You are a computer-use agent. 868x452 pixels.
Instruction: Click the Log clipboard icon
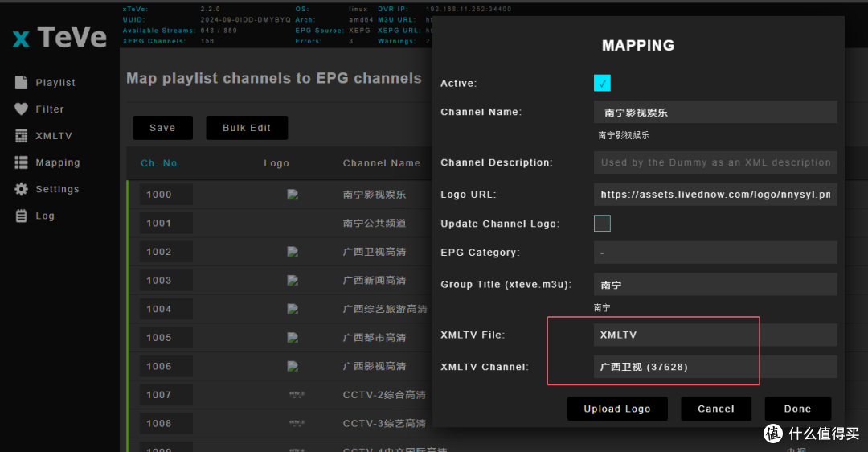pyautogui.click(x=21, y=216)
